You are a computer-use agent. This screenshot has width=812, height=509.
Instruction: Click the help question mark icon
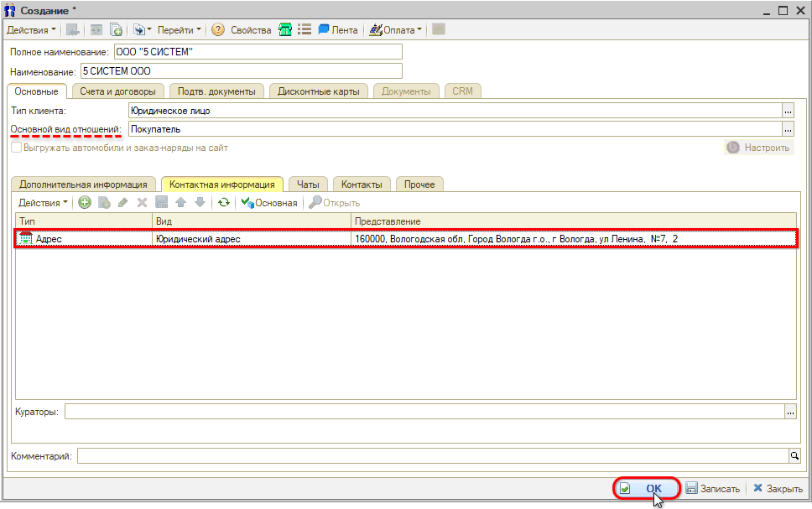[x=218, y=30]
